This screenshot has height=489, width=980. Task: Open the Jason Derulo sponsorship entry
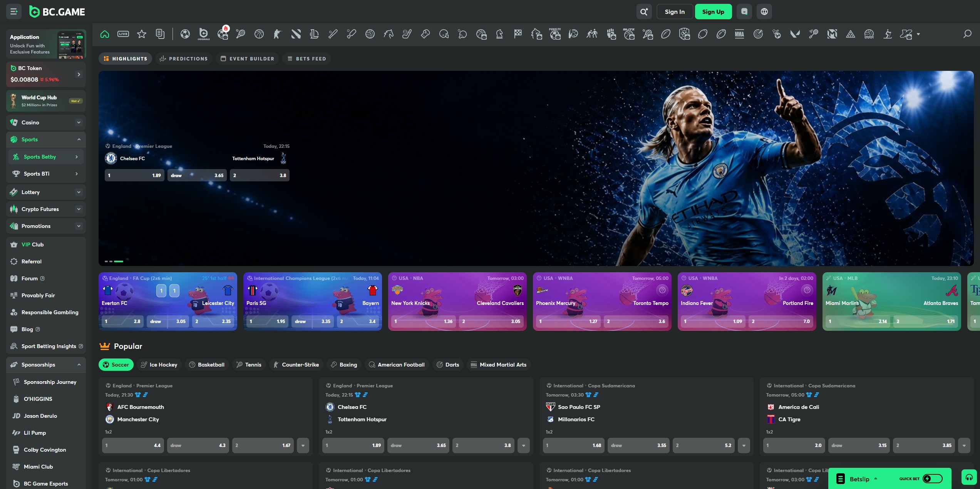pyautogui.click(x=46, y=416)
